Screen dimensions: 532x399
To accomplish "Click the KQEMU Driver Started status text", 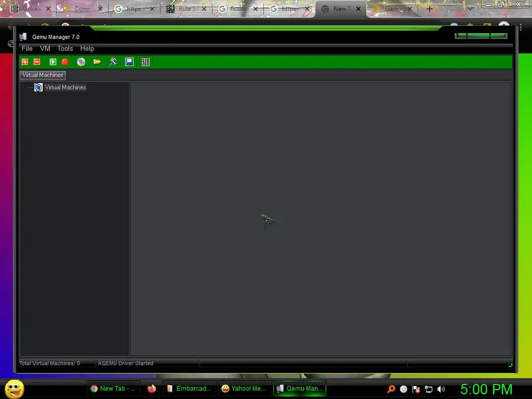I will (126, 363).
